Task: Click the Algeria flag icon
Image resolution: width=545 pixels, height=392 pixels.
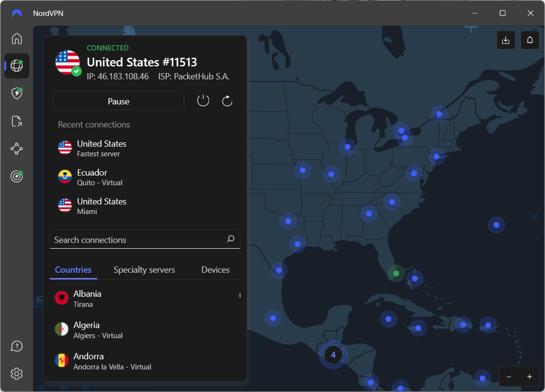Action: 62,329
